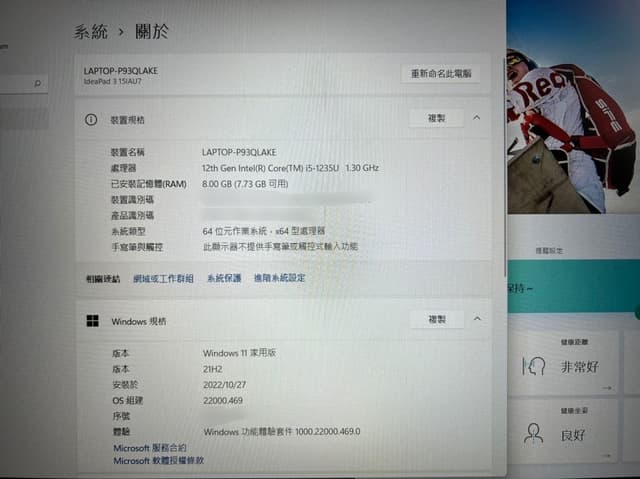
Task: Copy Windows specifications with 複製 button
Action: [437, 319]
